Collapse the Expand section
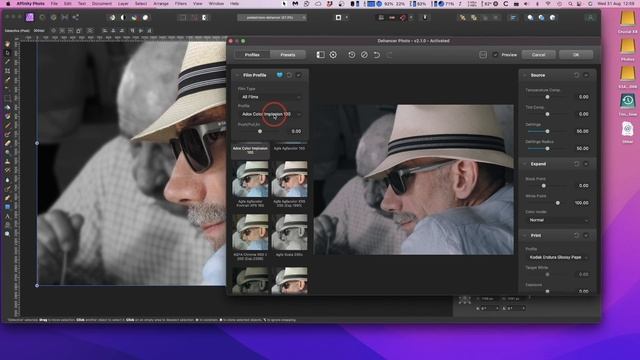 pyautogui.click(x=525, y=164)
